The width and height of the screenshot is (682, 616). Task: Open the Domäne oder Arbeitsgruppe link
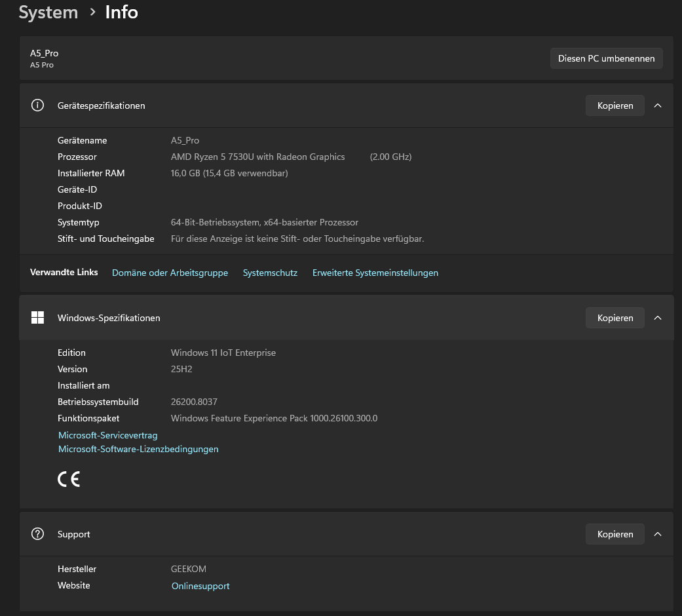pyautogui.click(x=170, y=273)
